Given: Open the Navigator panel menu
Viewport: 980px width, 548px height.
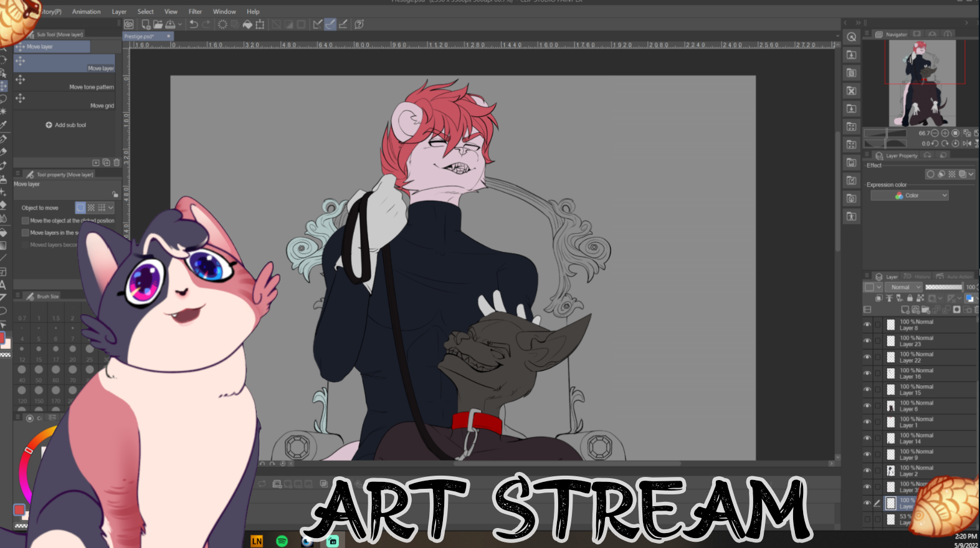Looking at the screenshot, I should pyautogui.click(x=867, y=34).
